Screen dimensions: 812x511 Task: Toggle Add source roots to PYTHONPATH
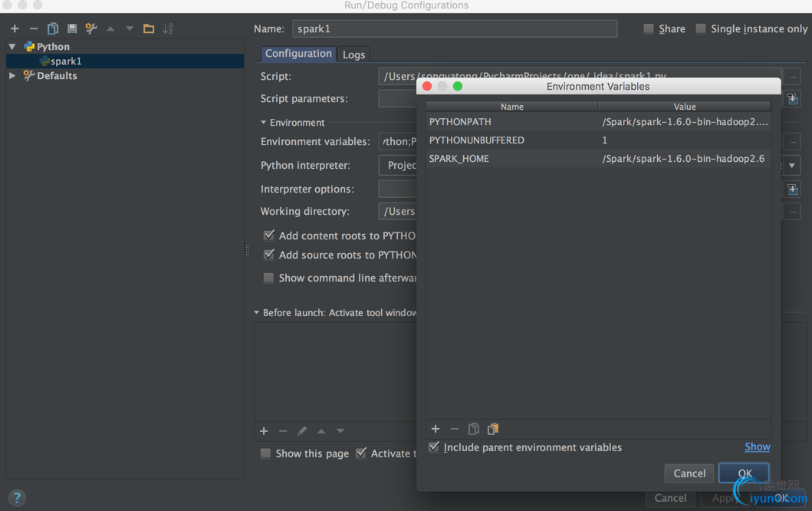click(269, 255)
